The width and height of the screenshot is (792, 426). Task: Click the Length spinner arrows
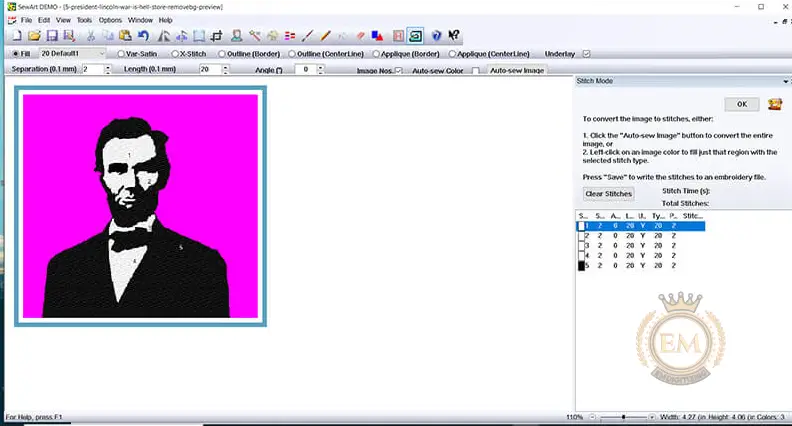(x=225, y=69)
